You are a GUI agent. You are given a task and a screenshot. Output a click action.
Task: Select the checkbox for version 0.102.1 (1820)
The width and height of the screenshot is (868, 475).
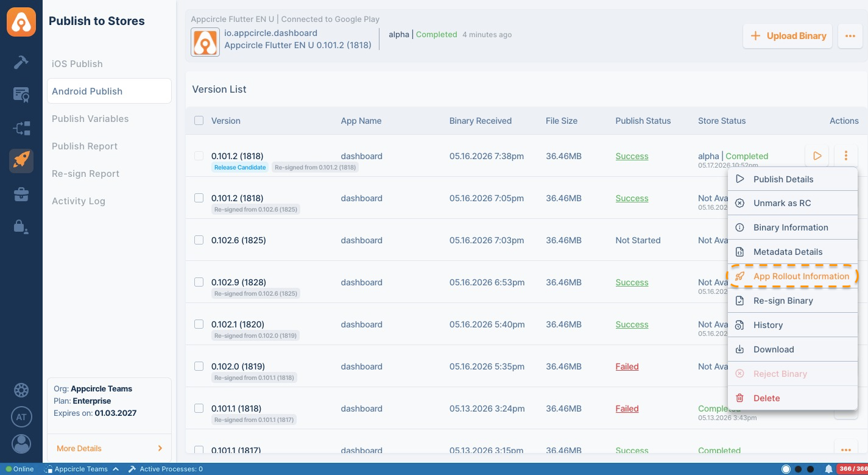[x=199, y=324]
